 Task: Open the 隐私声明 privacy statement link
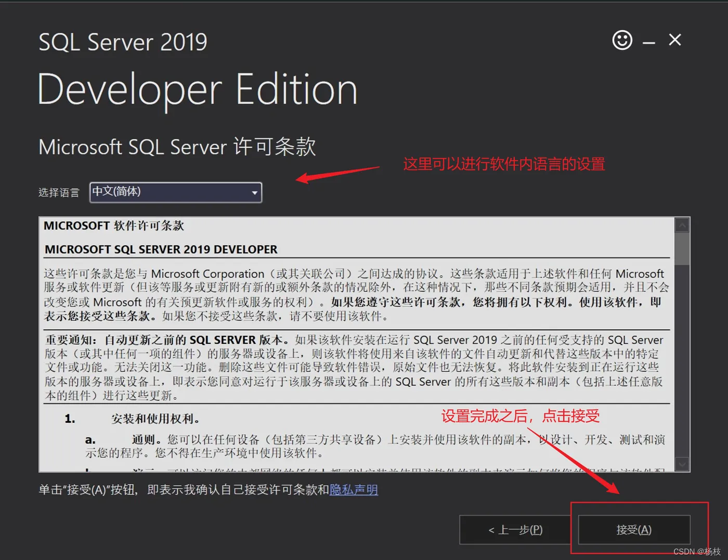[x=354, y=490]
